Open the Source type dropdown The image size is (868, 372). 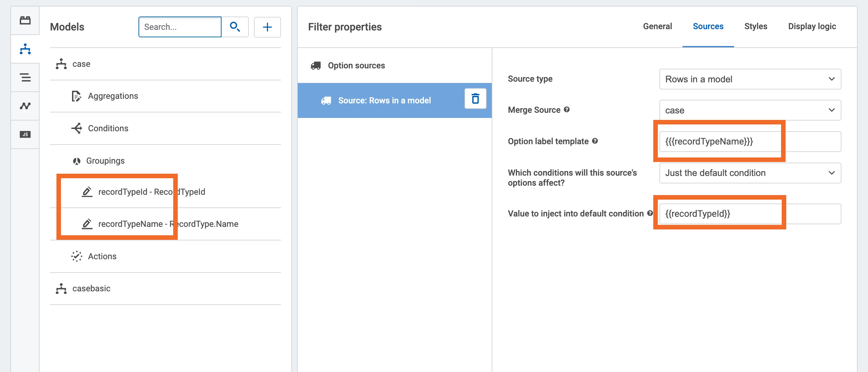coord(750,79)
